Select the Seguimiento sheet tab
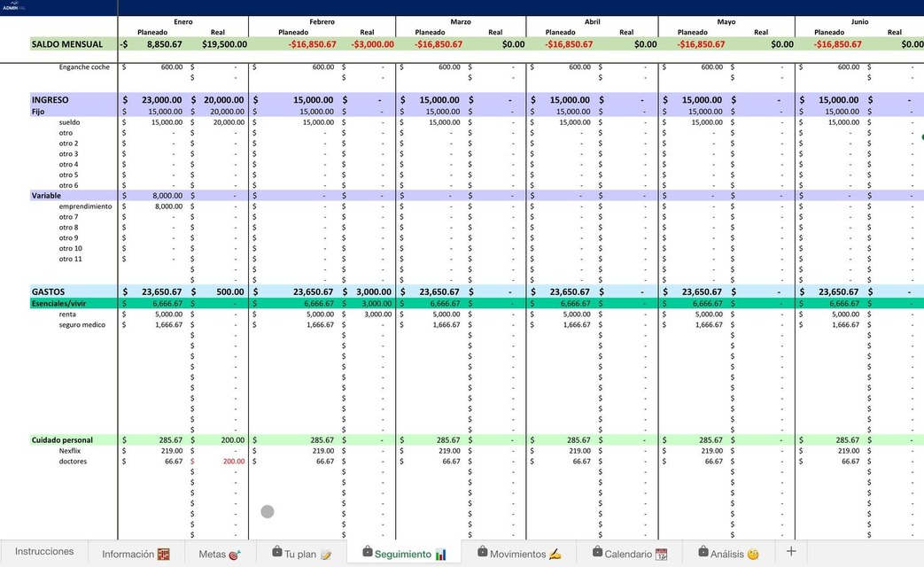Viewport: 924px width, 567px height. point(404,554)
